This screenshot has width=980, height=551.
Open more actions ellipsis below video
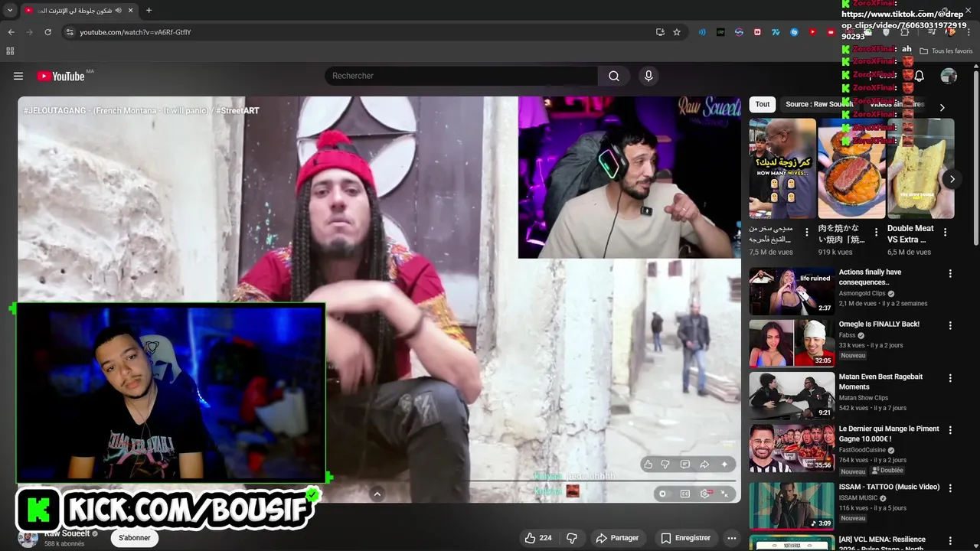pos(732,538)
